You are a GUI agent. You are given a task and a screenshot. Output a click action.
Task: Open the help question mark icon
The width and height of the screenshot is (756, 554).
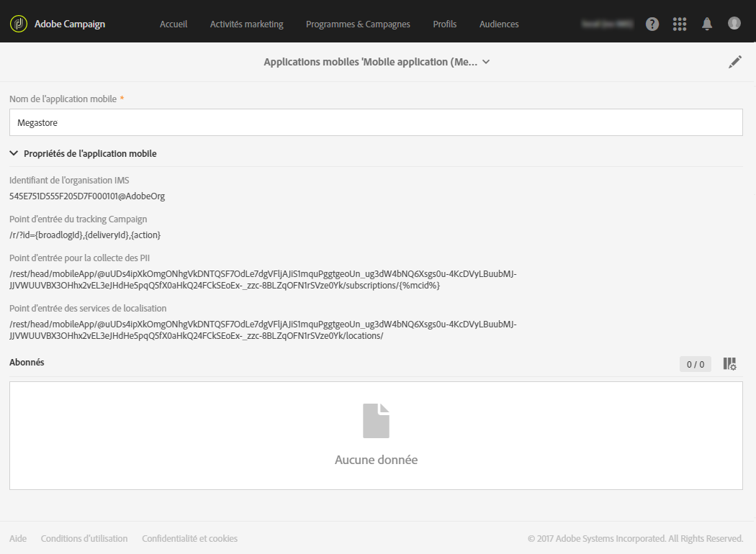point(652,24)
